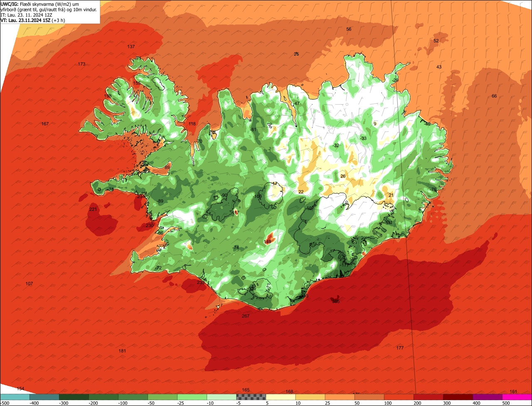Pick the orange swatch between 50 and 100
The width and height of the screenshot is (532, 406).
click(x=369, y=397)
